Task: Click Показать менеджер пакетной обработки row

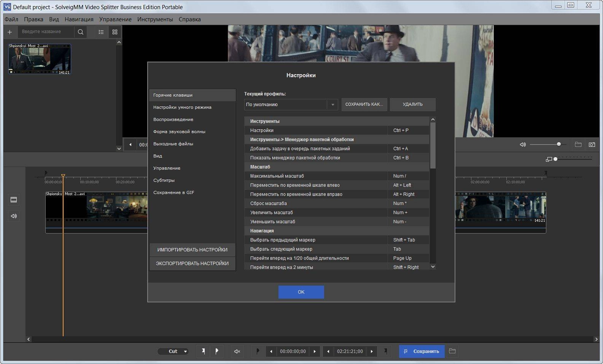Action: click(337, 158)
